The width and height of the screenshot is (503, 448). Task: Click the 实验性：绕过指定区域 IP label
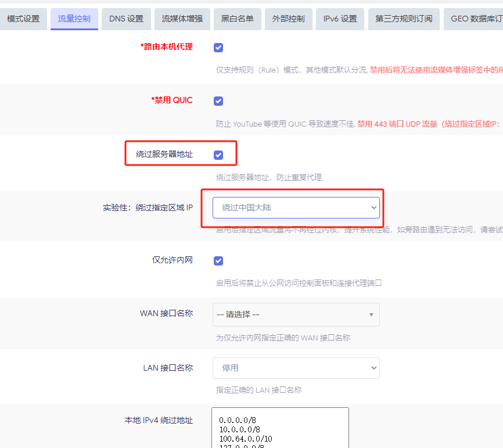point(148,207)
